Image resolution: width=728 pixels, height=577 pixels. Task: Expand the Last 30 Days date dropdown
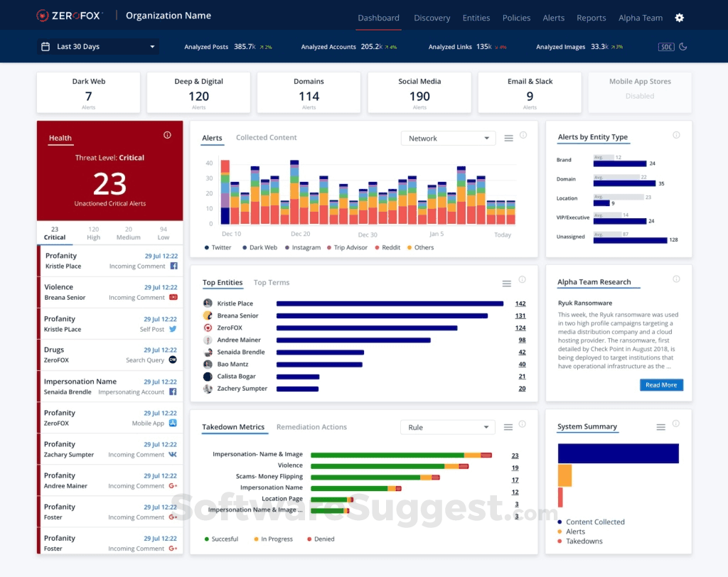[x=98, y=46]
